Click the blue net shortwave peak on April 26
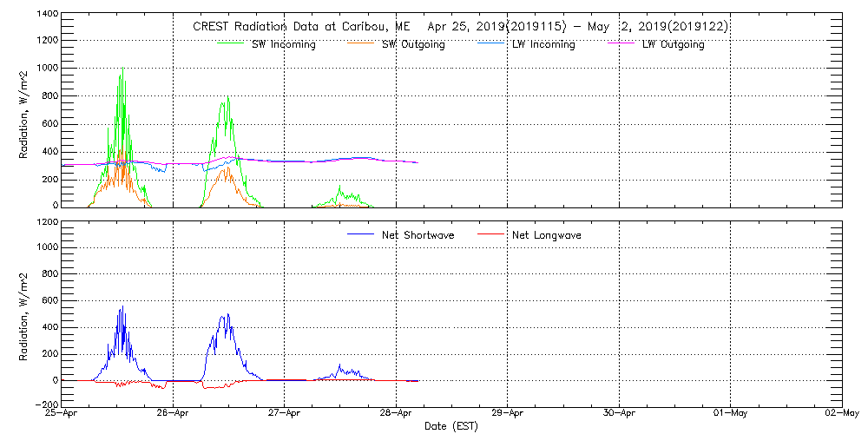 pyautogui.click(x=227, y=315)
